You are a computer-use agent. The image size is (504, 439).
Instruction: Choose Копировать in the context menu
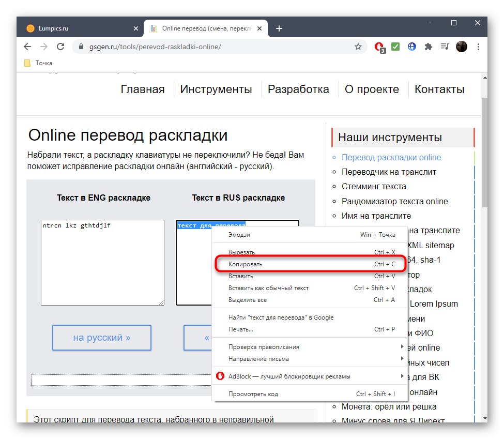click(310, 264)
